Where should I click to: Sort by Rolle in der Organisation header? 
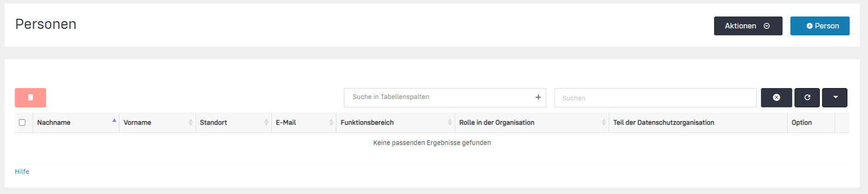[497, 122]
